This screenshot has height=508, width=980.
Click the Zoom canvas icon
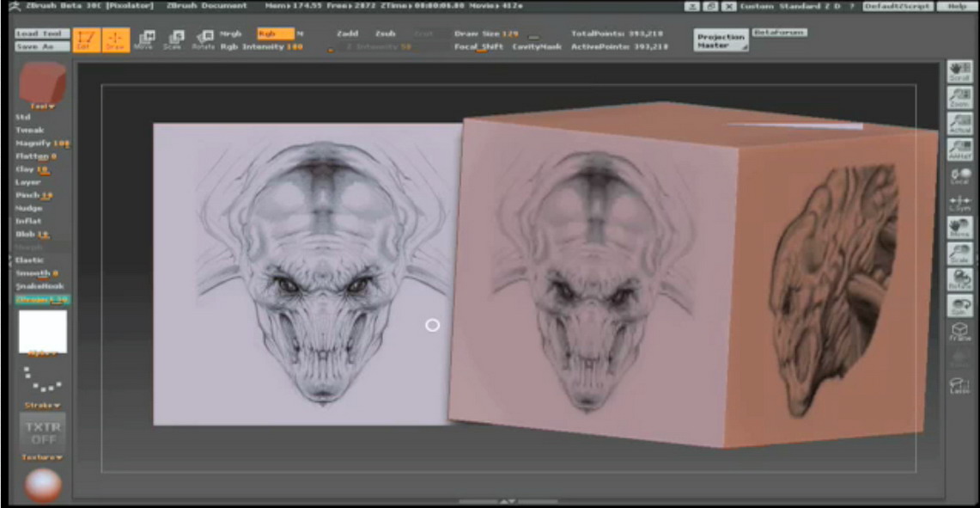(x=959, y=98)
